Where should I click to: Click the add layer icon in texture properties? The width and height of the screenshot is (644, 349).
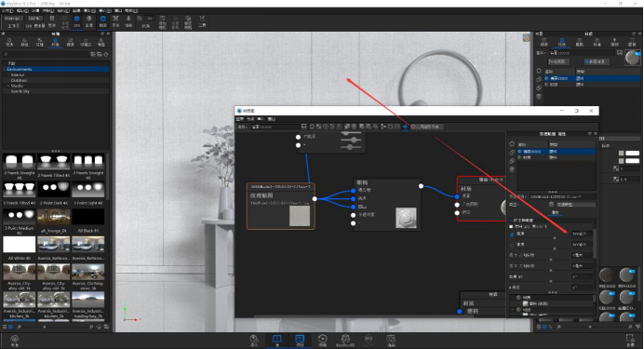[x=512, y=144]
